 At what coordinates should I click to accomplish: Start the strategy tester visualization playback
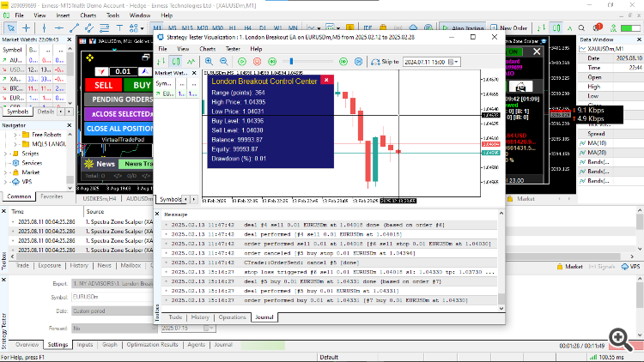point(242,62)
